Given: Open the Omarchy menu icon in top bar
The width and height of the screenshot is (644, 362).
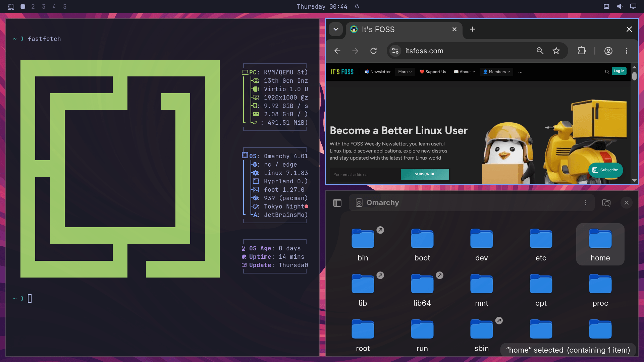Looking at the screenshot, I should [11, 6].
